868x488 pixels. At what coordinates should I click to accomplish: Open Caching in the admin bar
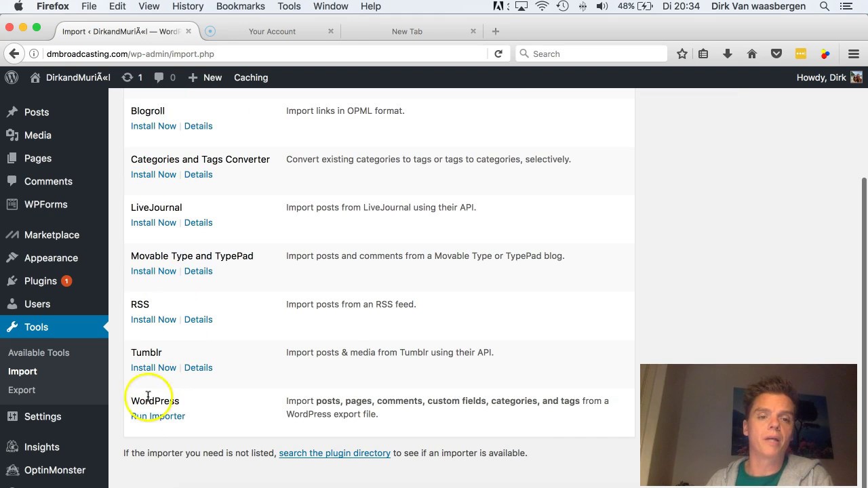[x=251, y=77]
